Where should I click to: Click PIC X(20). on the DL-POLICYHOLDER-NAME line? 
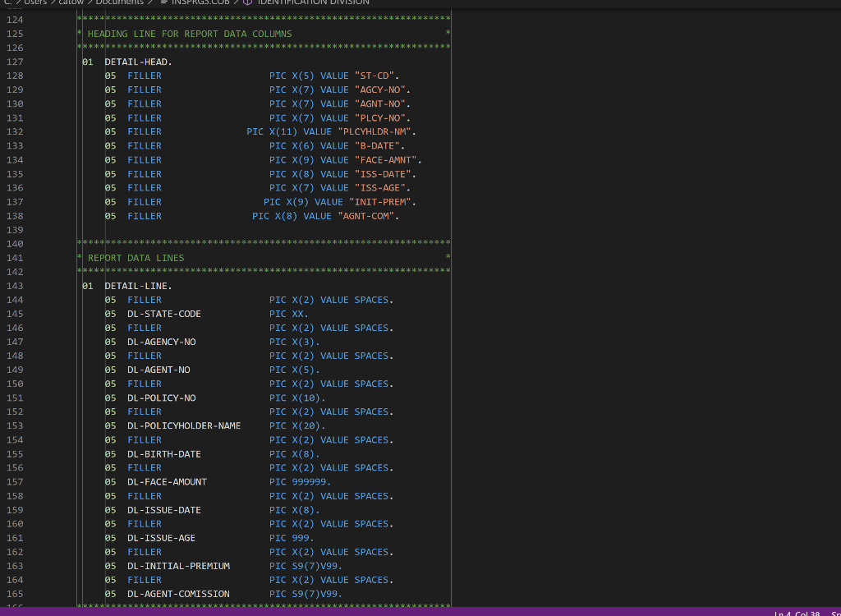[297, 426]
